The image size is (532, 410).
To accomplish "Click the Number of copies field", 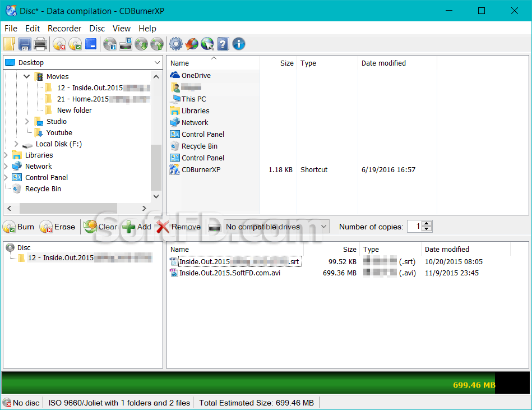I will [415, 227].
